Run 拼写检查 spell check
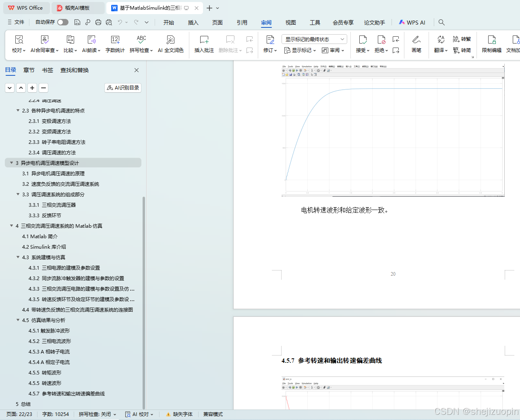Image resolution: width=520 pixels, height=420 pixels. 141,44
